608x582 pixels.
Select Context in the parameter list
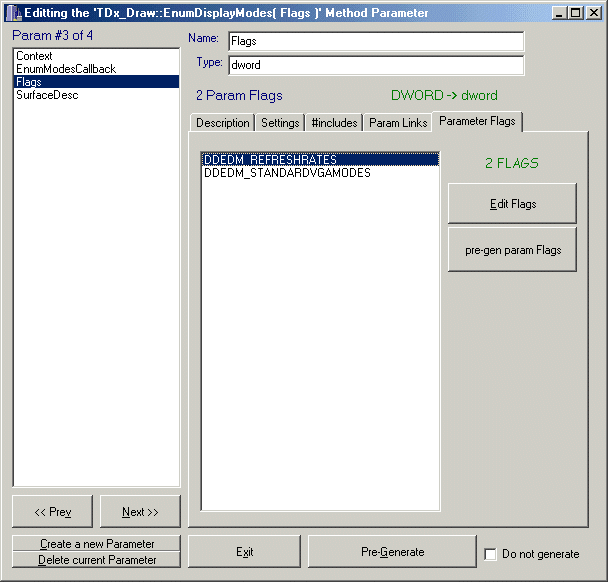(35, 56)
